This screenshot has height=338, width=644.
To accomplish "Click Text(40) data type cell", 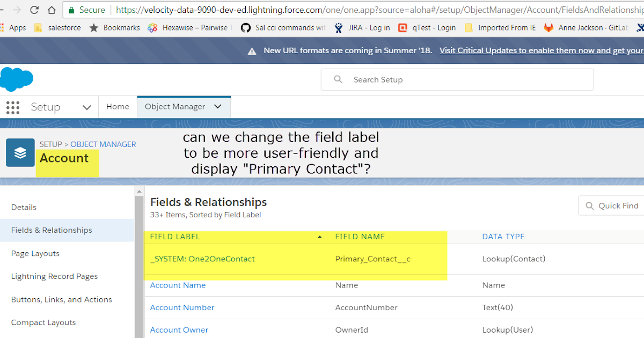I will (x=497, y=307).
